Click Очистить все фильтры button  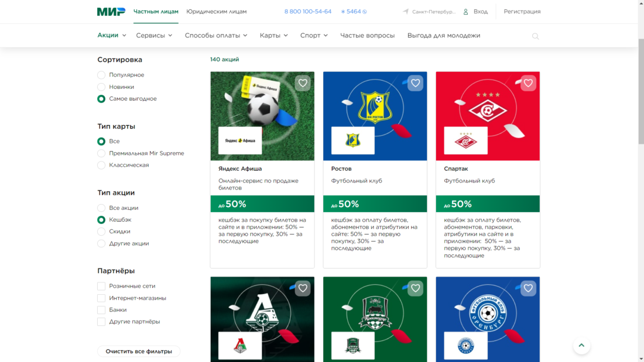[139, 351]
